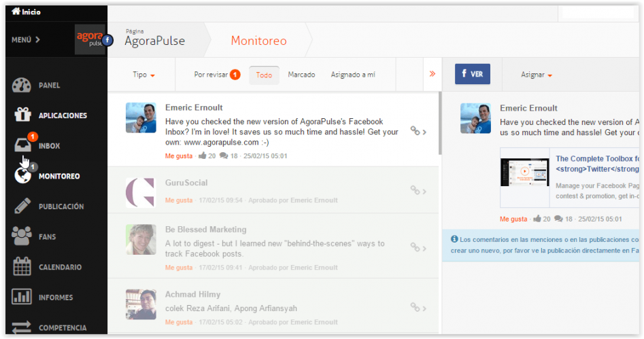Viewport: 644px width, 339px height.
Task: Click the double-arrow collapse icon in filter bar
Action: 432,74
